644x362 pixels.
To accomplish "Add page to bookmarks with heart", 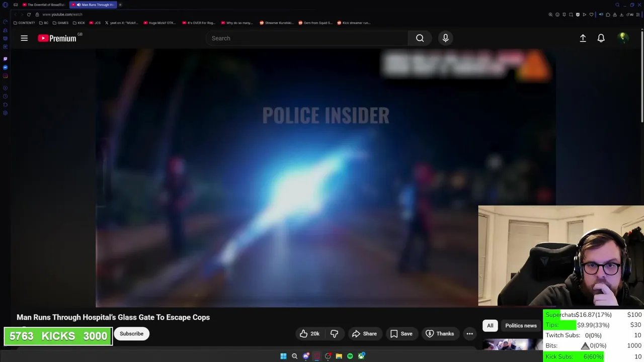I will click(591, 15).
